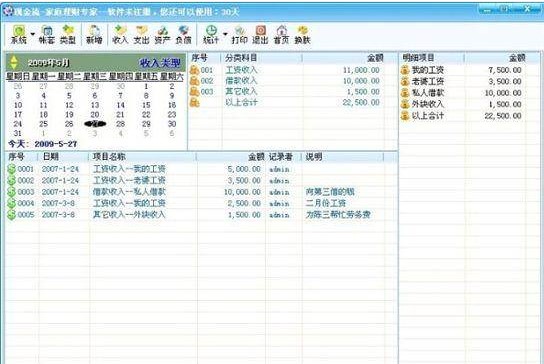Open the 资产 (Assets) toolbar icon
This screenshot has height=364, width=544.
pos(162,35)
